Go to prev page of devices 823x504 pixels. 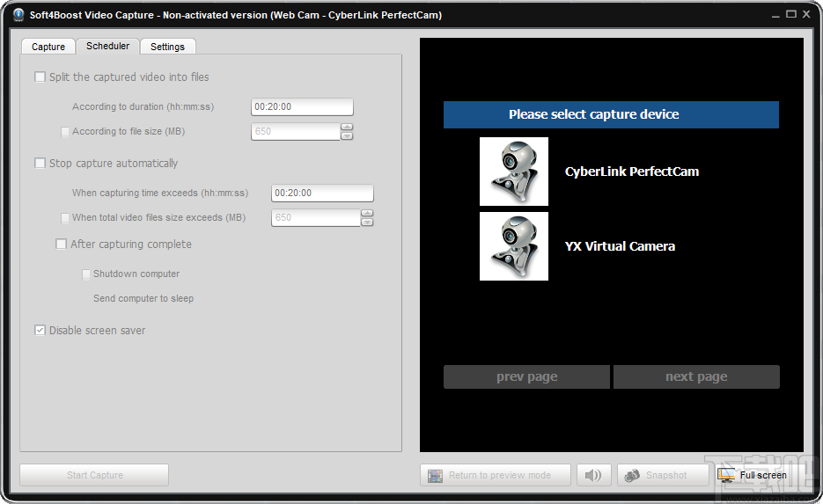click(x=526, y=377)
